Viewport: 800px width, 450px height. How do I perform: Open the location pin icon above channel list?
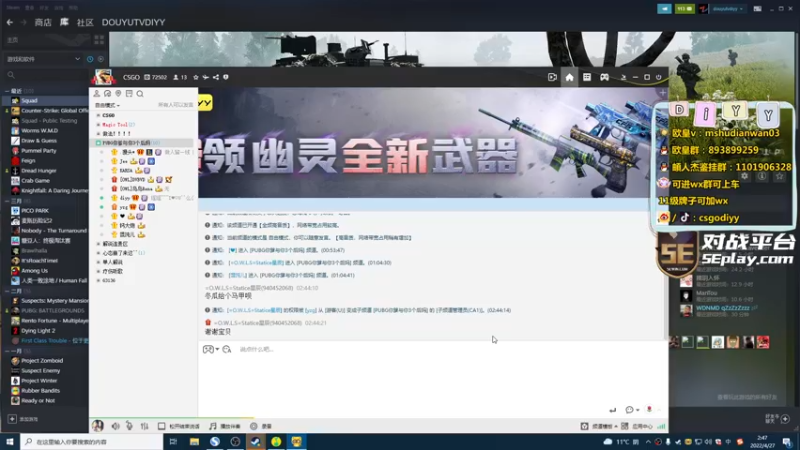coord(118,94)
